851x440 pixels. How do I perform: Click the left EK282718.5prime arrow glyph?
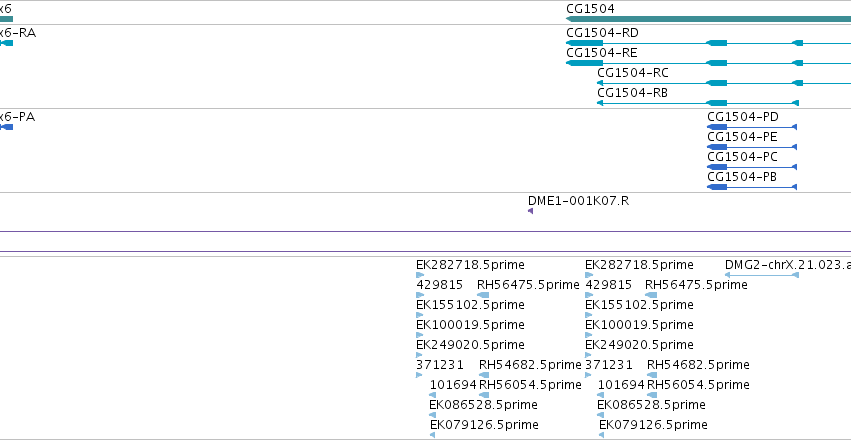tap(420, 275)
